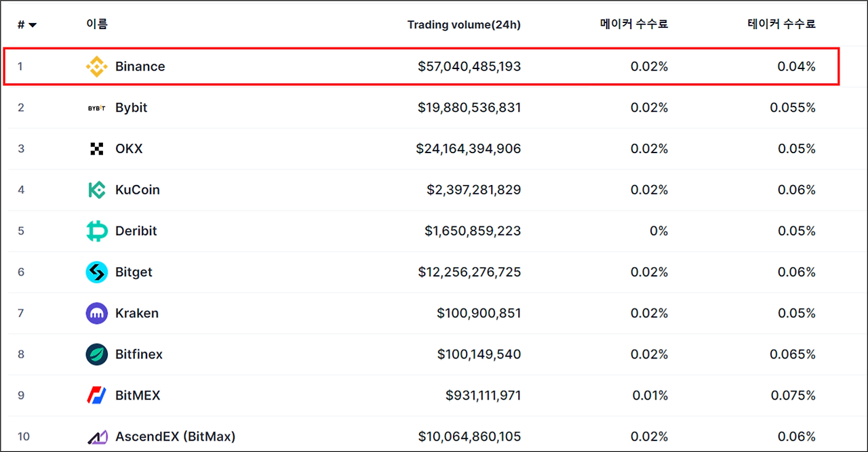Click the Deribit logo icon

tap(97, 231)
